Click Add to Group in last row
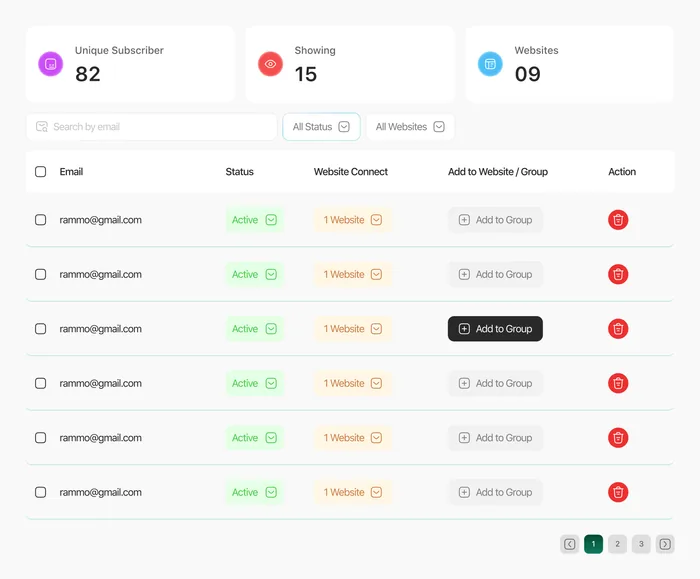 [495, 492]
